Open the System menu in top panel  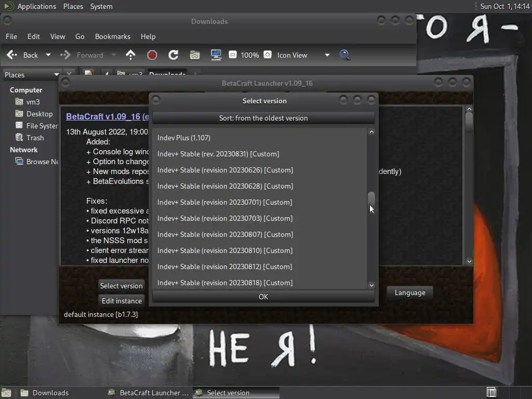(101, 6)
